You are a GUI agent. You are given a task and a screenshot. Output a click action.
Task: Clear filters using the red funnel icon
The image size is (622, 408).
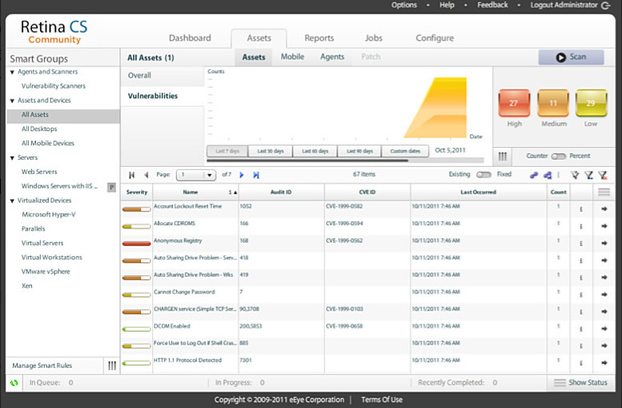[x=603, y=175]
